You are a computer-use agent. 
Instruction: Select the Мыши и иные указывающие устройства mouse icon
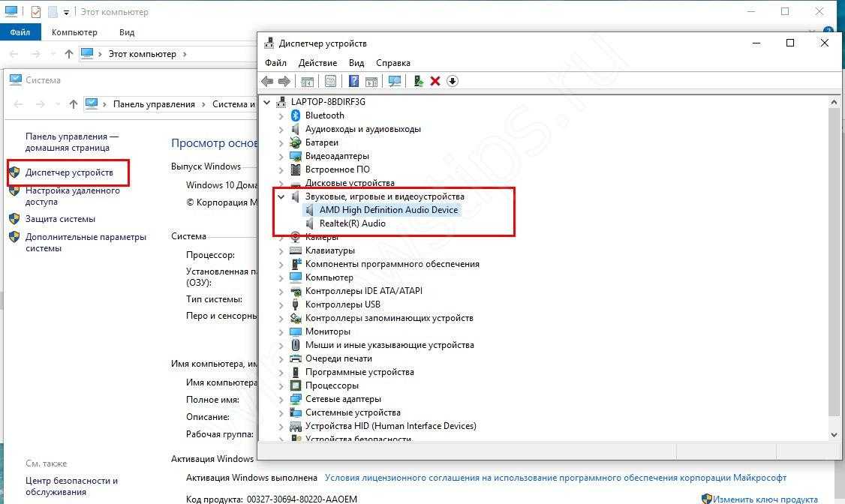pos(296,345)
